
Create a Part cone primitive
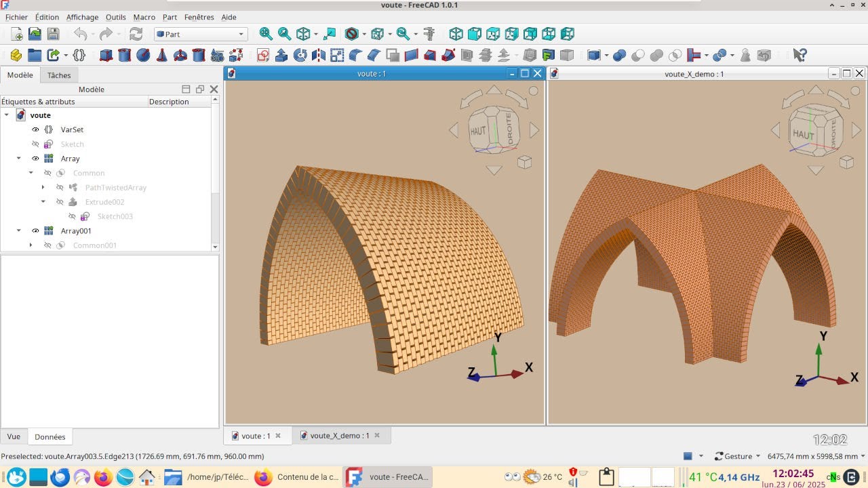(161, 55)
